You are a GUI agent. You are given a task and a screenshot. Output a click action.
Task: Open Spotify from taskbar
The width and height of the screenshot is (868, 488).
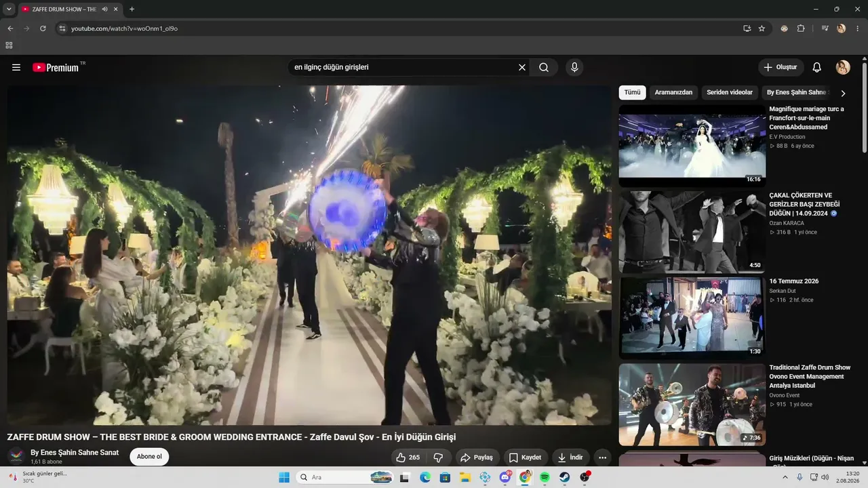(545, 477)
